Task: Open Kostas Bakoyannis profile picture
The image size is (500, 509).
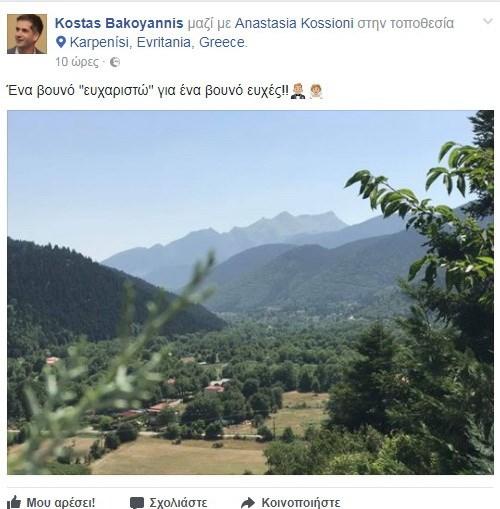Action: [x=27, y=34]
